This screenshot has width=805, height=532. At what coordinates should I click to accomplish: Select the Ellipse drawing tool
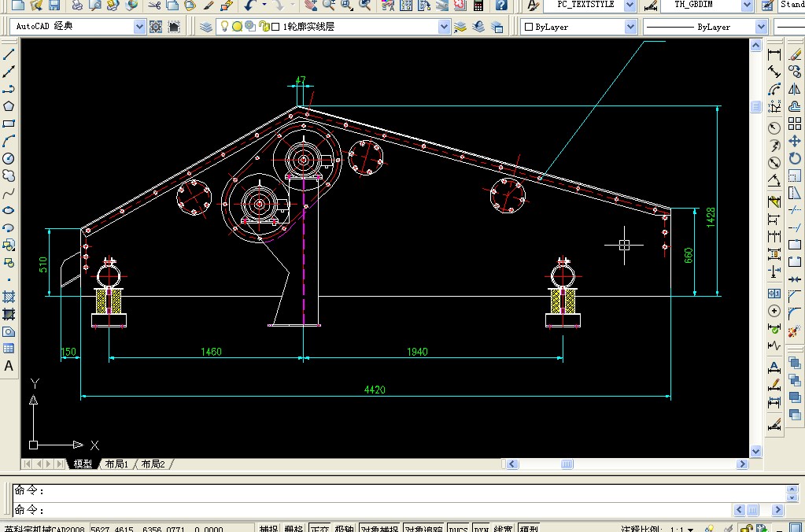click(9, 211)
